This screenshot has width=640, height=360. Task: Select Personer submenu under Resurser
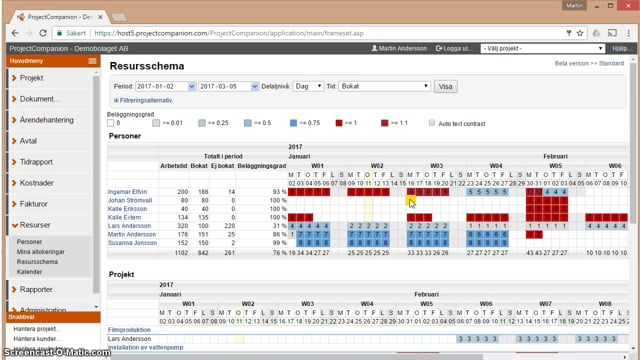coord(29,242)
